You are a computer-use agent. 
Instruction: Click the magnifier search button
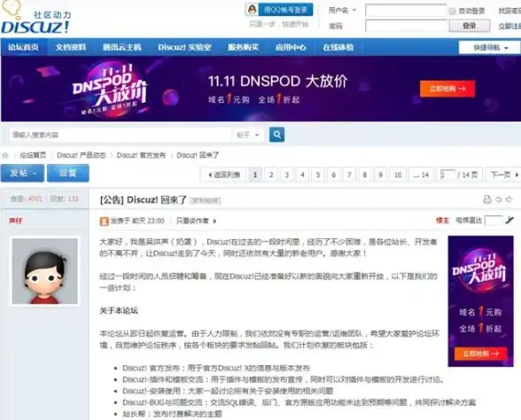[276, 135]
